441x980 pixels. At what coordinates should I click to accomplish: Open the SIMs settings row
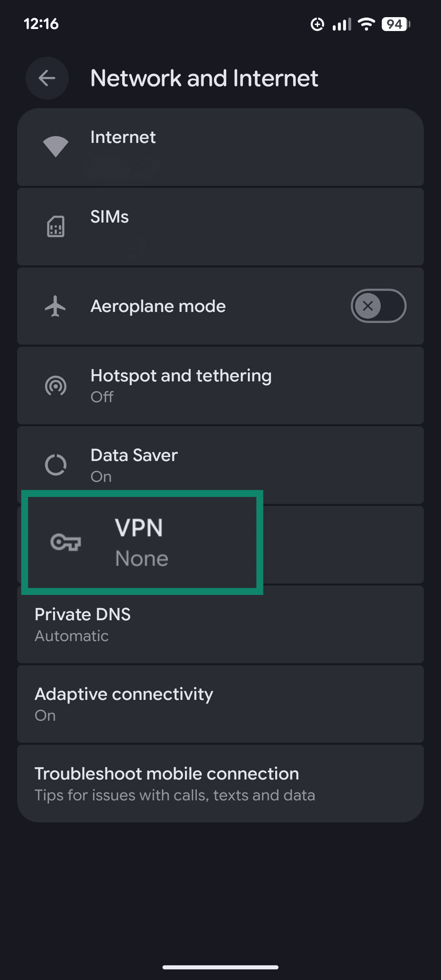click(220, 226)
